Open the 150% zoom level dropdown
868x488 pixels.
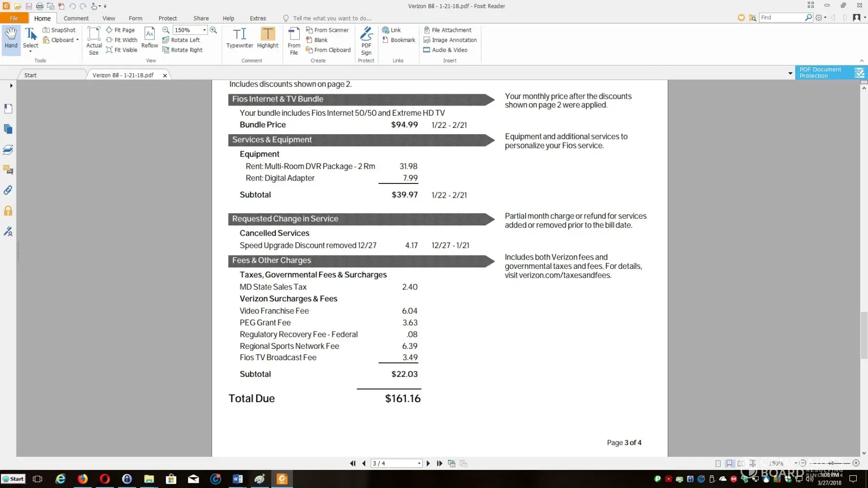pos(205,30)
